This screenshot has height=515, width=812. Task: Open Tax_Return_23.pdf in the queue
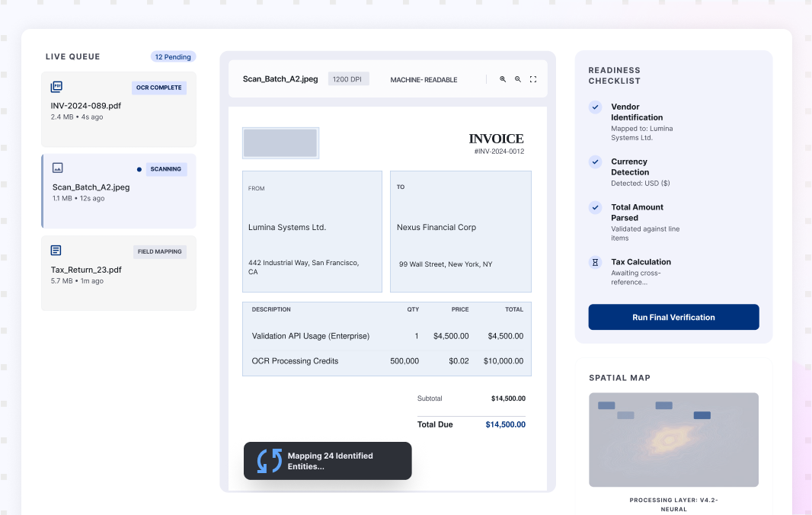(x=119, y=273)
